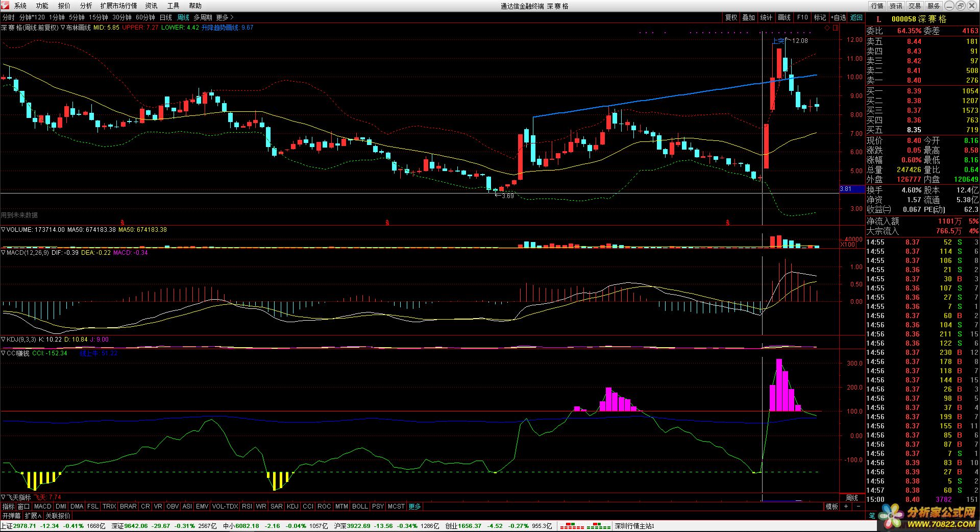The image size is (980, 532).
Task: Click the 复权 toolbar button
Action: click(x=731, y=17)
